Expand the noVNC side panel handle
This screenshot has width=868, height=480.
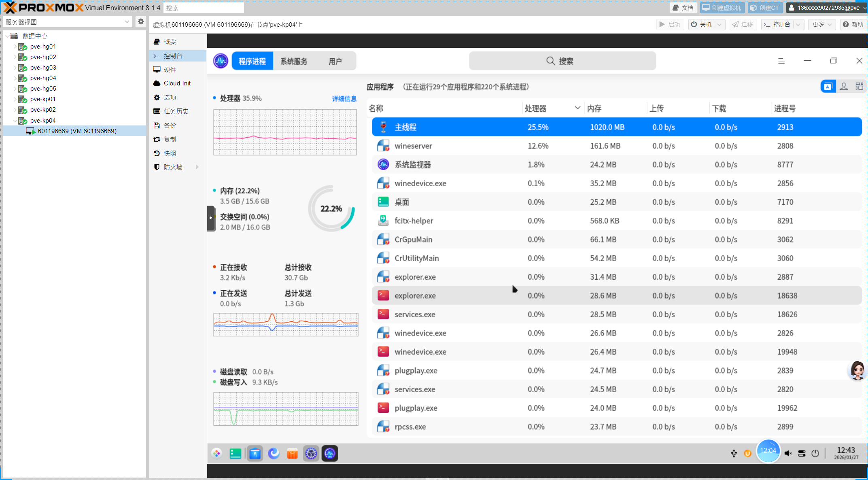coord(211,218)
